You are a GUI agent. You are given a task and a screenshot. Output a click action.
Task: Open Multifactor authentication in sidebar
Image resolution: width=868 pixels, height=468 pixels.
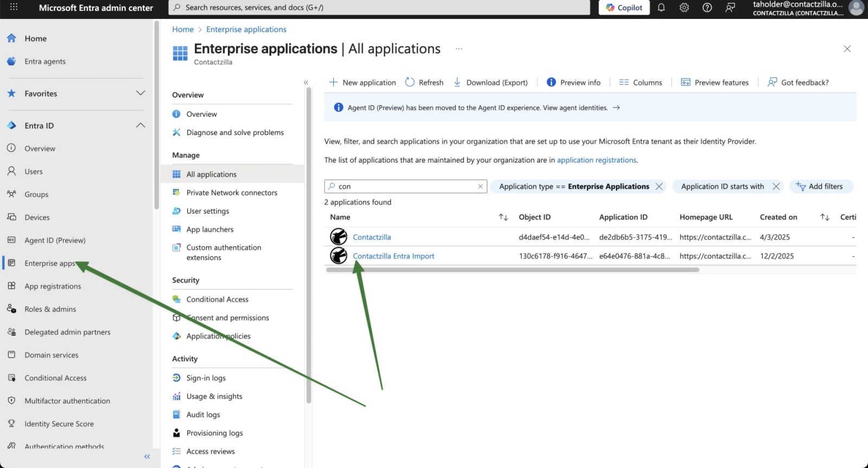[x=67, y=401]
